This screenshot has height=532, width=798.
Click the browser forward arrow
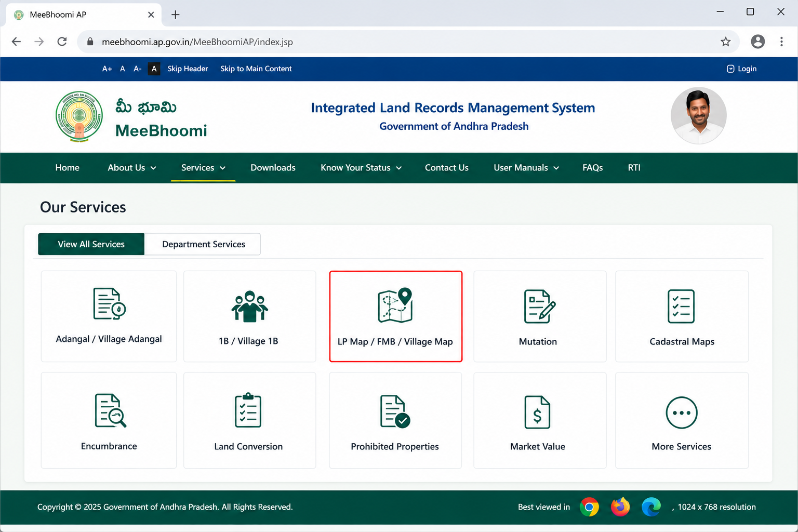(39, 42)
